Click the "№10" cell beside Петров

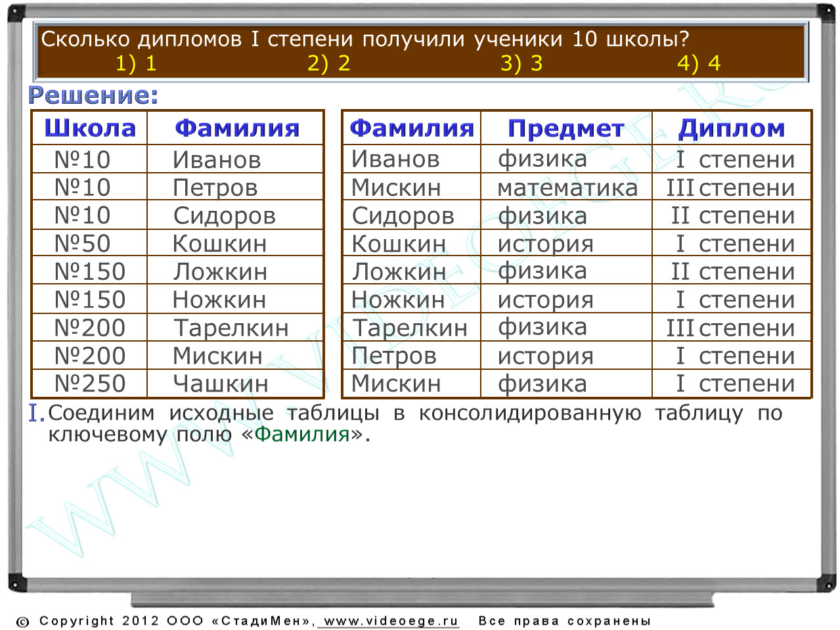(x=82, y=188)
